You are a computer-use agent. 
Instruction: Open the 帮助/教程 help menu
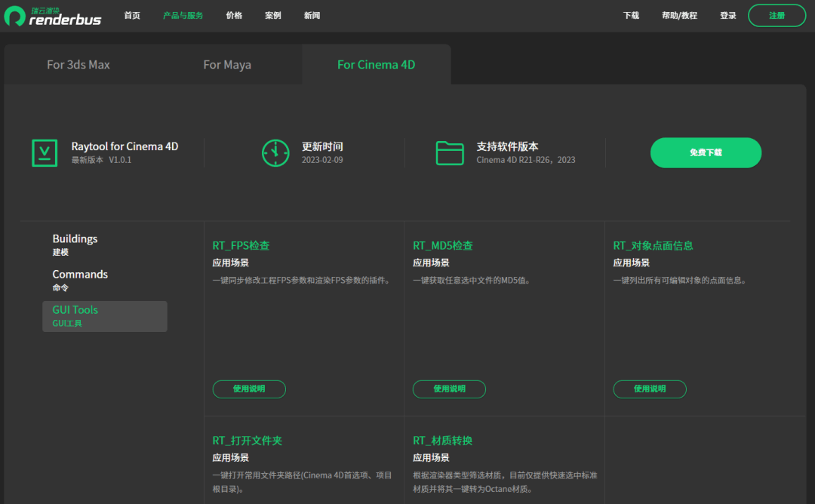[679, 16]
